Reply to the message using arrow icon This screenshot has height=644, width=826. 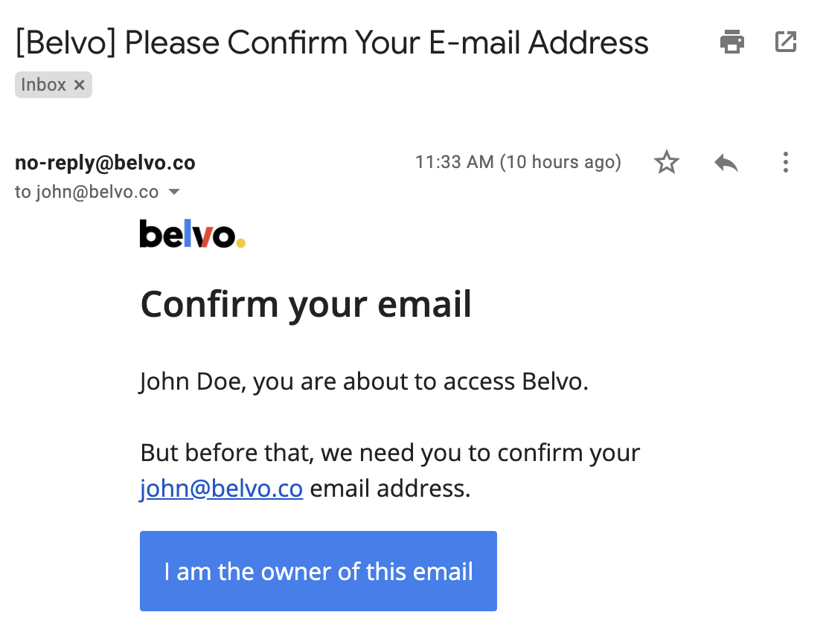[x=726, y=163]
